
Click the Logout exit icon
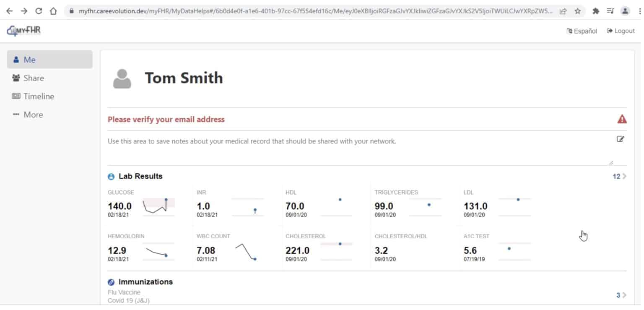[x=609, y=31]
